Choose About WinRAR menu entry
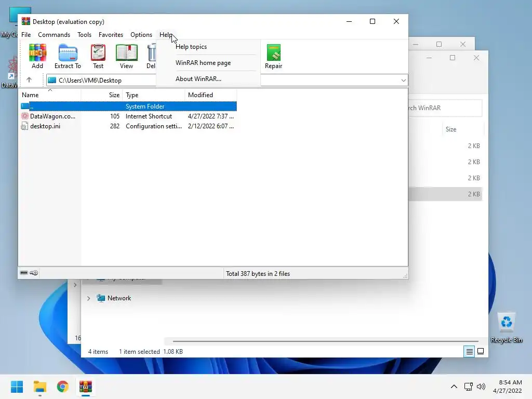 pos(198,79)
